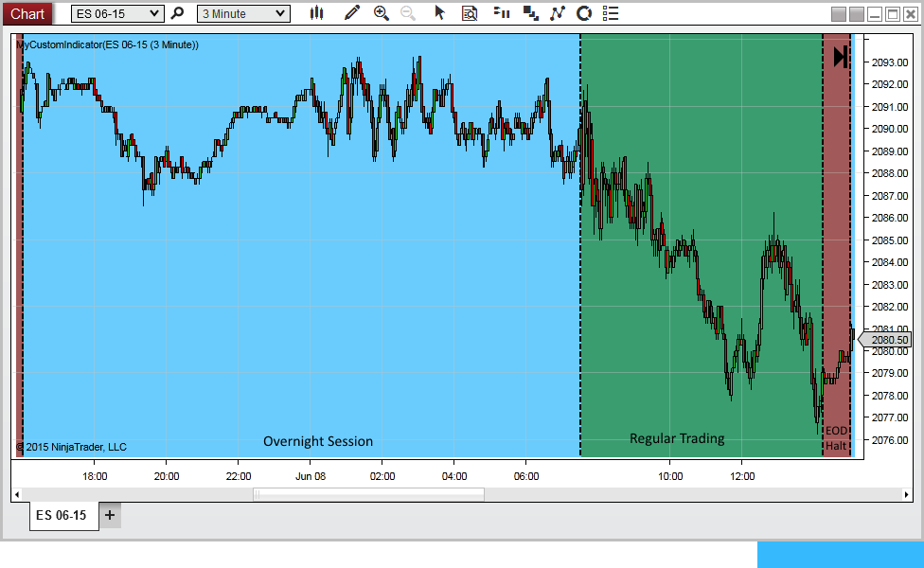This screenshot has width=924, height=568.
Task: Click the EOD Halt label
Action: [x=836, y=438]
